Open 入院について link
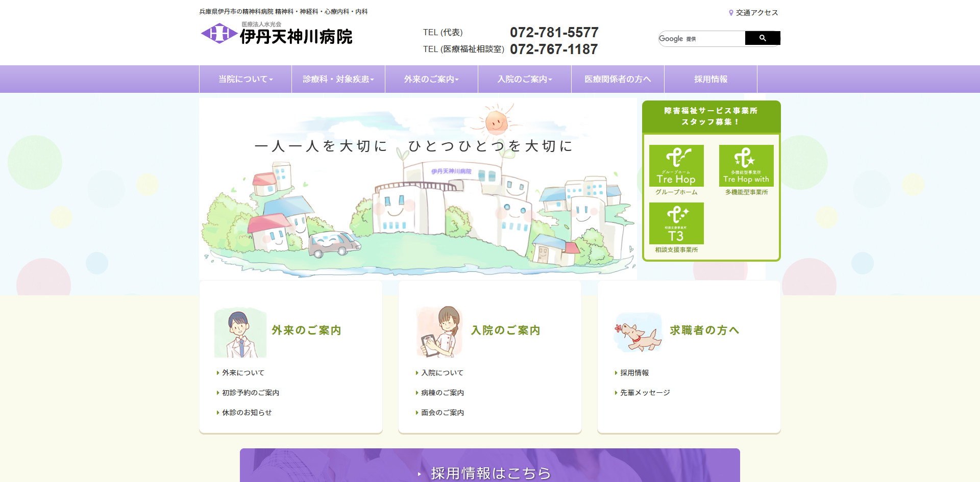Screen dimensions: 980x482 click(x=442, y=373)
